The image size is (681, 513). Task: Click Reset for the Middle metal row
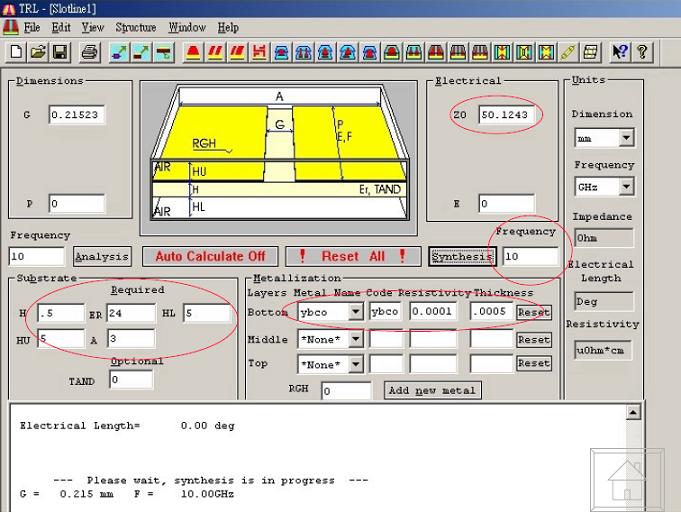[534, 340]
